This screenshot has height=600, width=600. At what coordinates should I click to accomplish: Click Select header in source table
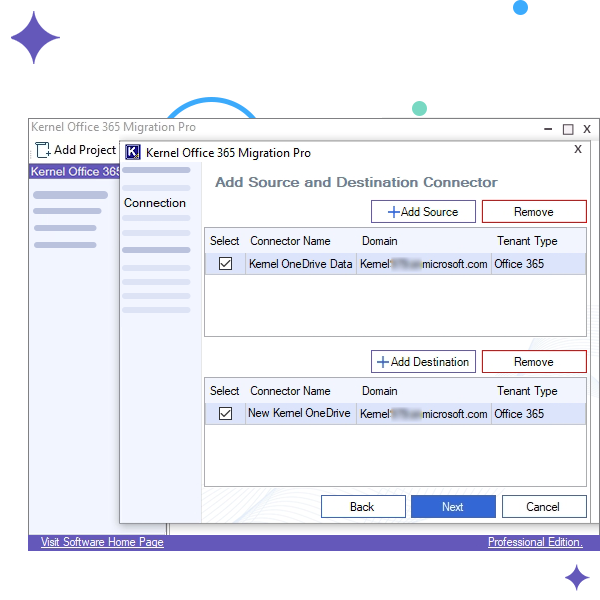[x=224, y=241]
